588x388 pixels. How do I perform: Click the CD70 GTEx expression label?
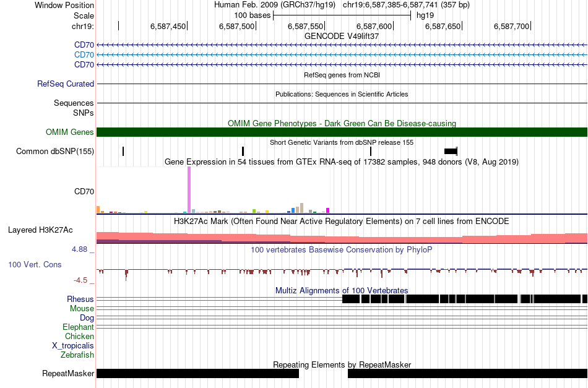[x=84, y=191]
